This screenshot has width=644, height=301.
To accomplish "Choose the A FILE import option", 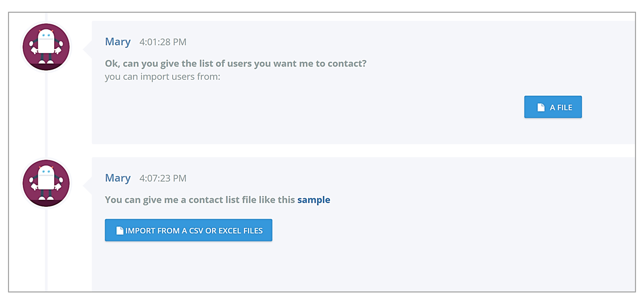I will [x=553, y=107].
